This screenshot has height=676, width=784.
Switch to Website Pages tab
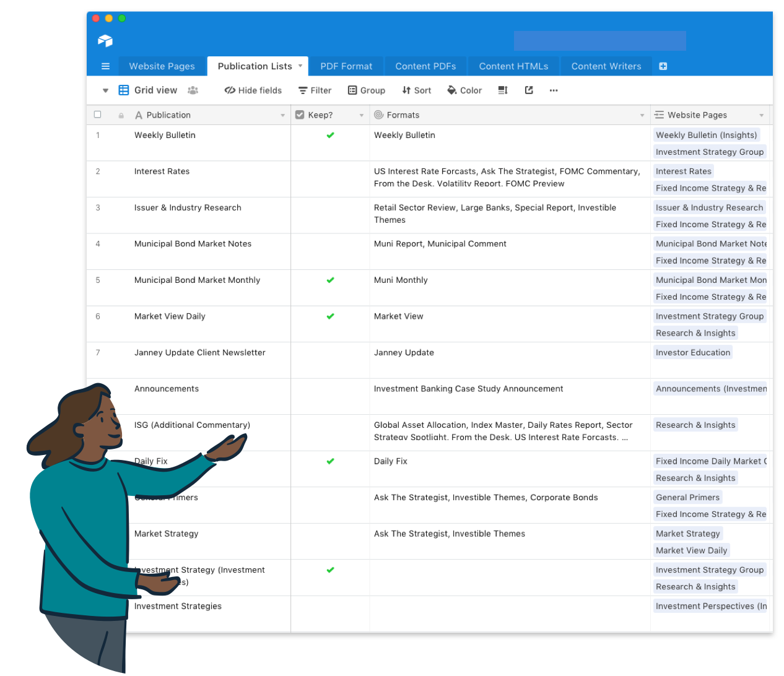pyautogui.click(x=162, y=66)
